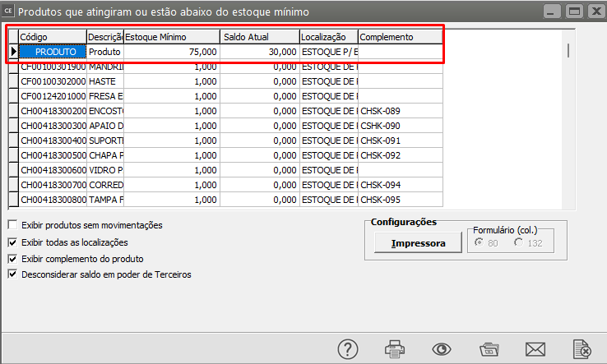Enable 'Exibir produtos sem movimentações' checkbox

(12, 225)
